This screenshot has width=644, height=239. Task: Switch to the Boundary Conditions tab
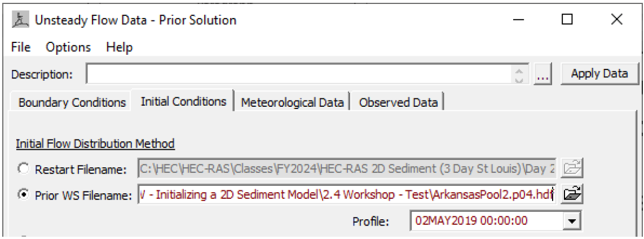72,102
